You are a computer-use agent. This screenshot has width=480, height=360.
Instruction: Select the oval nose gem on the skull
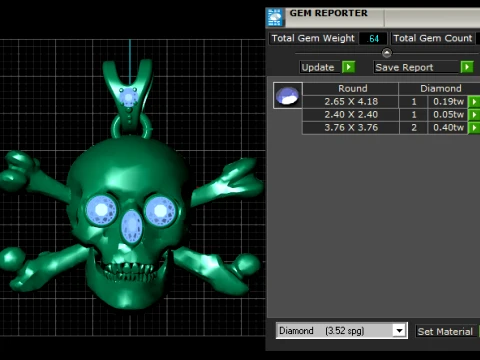(x=131, y=226)
